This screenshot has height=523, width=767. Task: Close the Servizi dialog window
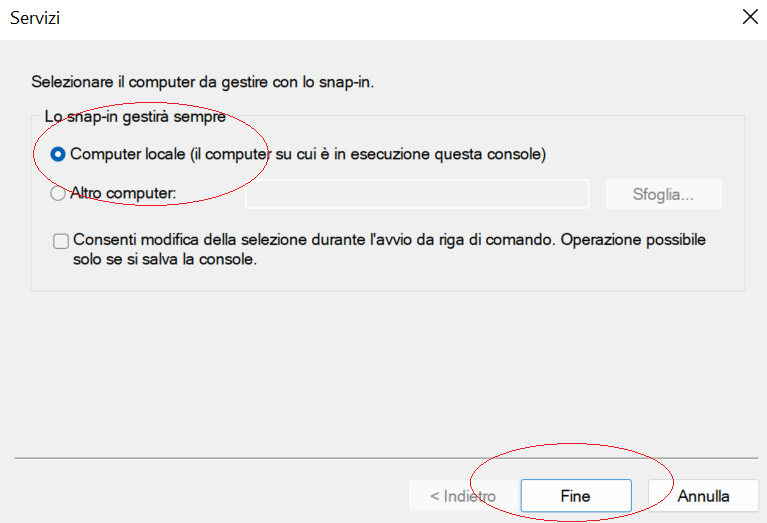coord(750,17)
